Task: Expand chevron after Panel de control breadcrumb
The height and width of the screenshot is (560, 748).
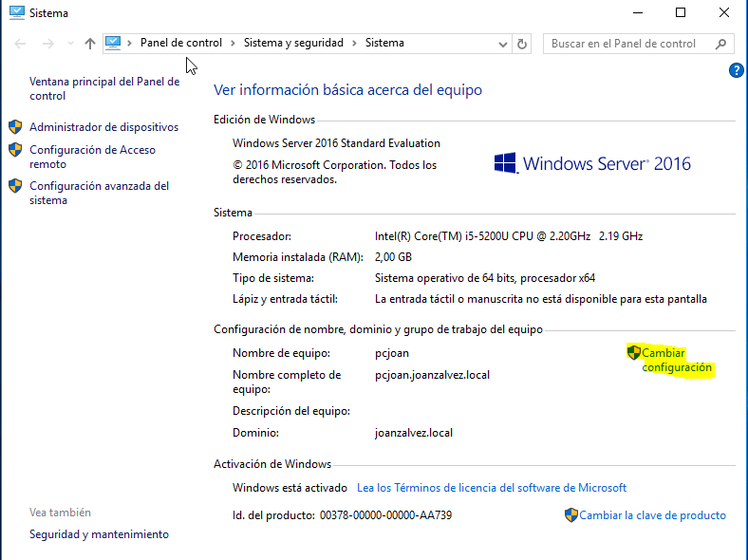Action: (x=233, y=43)
